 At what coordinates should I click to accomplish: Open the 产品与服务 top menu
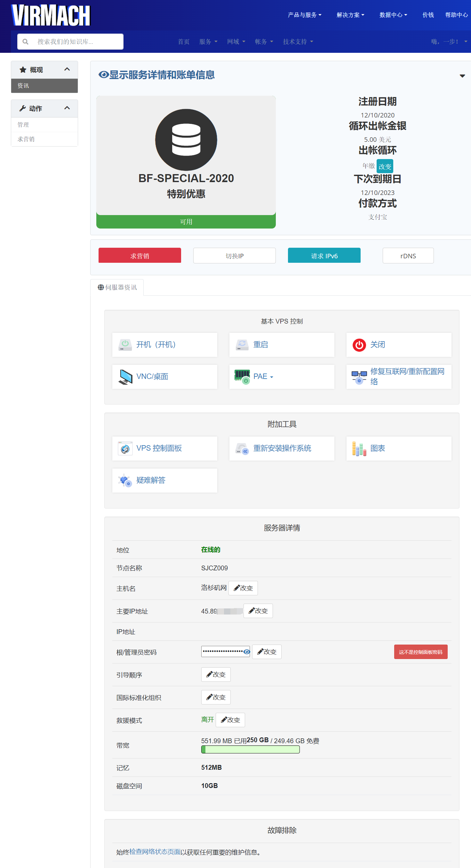304,15
